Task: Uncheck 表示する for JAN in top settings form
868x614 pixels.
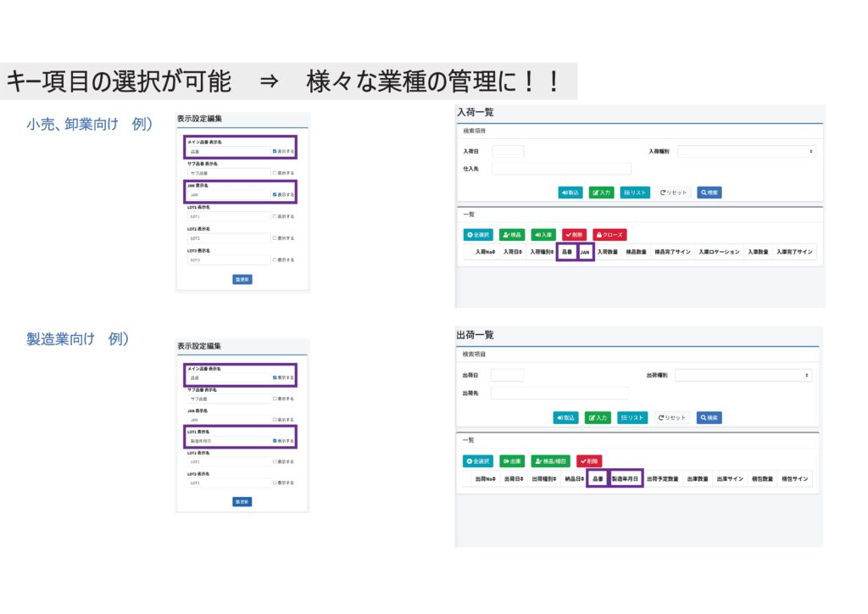Action: pyautogui.click(x=275, y=194)
